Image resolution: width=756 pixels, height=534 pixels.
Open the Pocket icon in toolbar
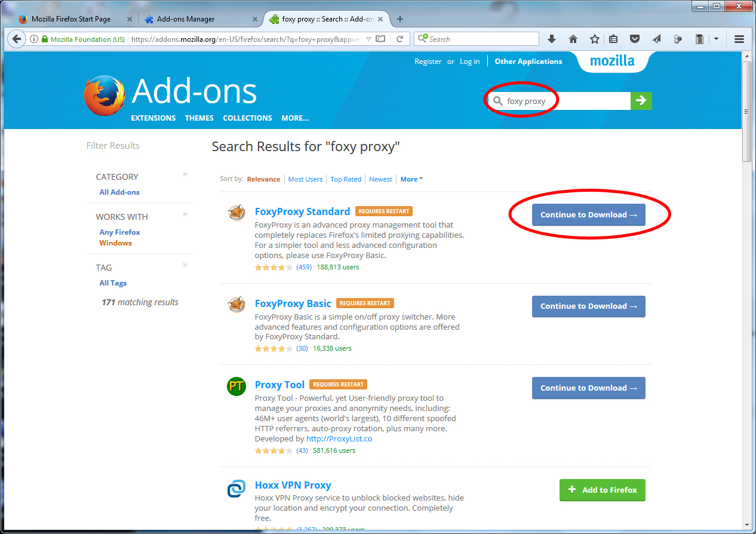coord(635,39)
